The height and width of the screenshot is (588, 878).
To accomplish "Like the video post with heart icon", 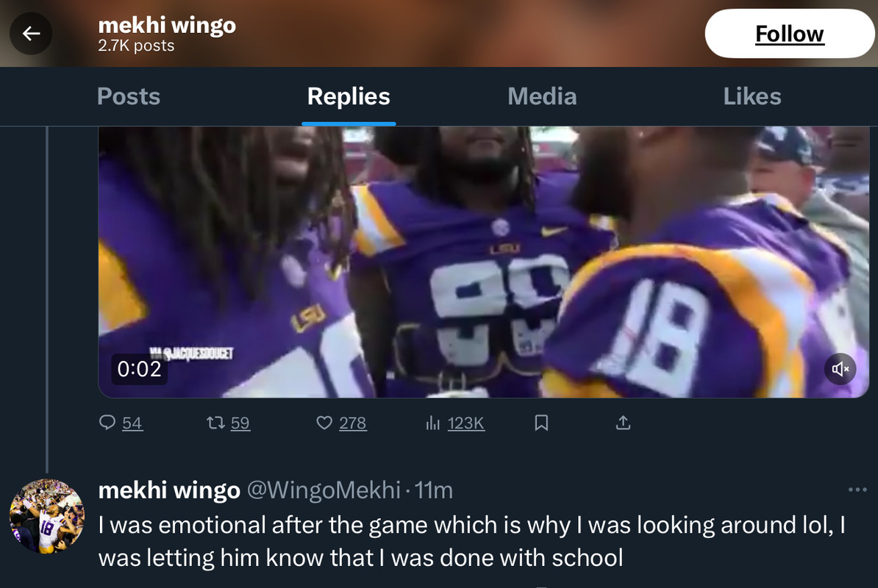I will [x=324, y=423].
